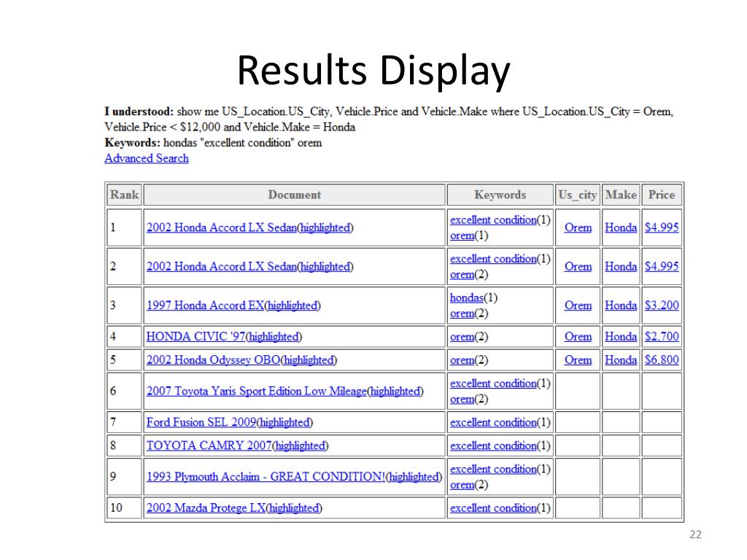Click the rank number 10 cell

[124, 508]
